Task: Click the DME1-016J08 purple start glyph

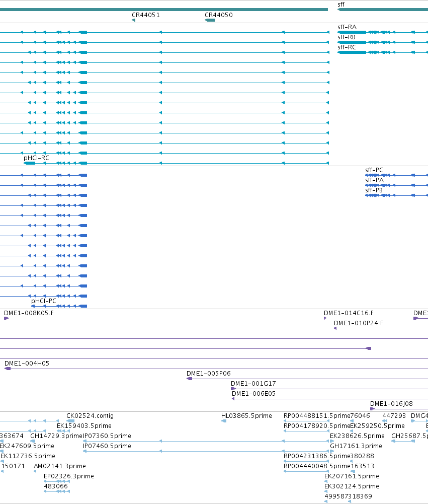Action: pyautogui.click(x=373, y=409)
